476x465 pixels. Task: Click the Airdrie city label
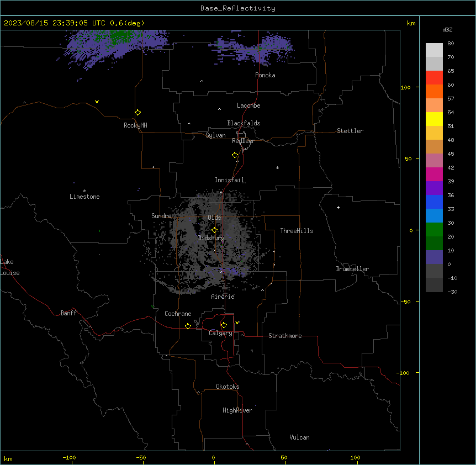tap(223, 297)
